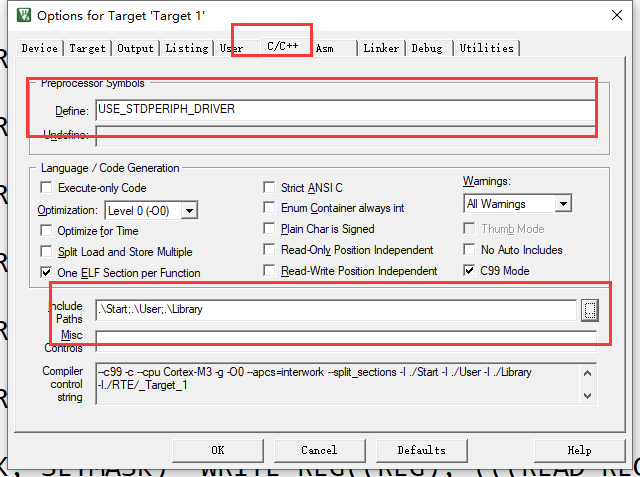Viewport: 640px width, 477px height.
Task: Confirm settings with OK button
Action: click(218, 450)
